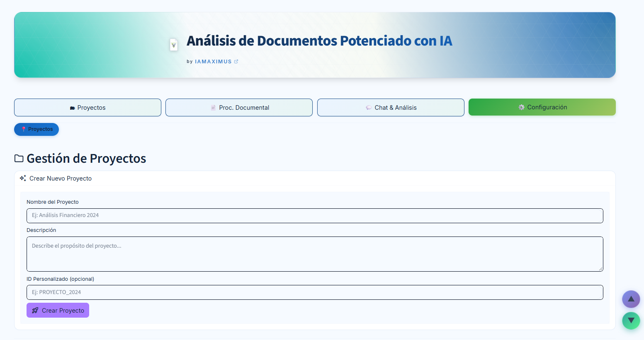The height and width of the screenshot is (340, 644).
Task: Click the pin icon in Proyectos pill
Action: pos(24,129)
